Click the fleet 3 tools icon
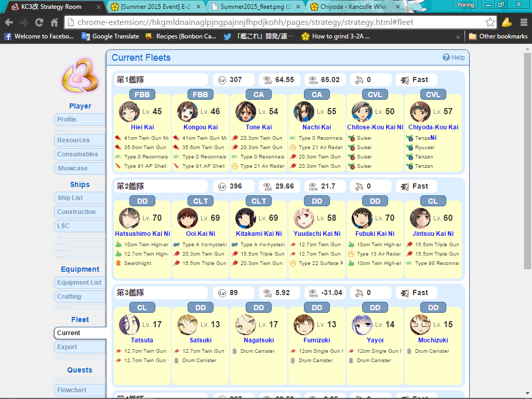 coord(359,293)
